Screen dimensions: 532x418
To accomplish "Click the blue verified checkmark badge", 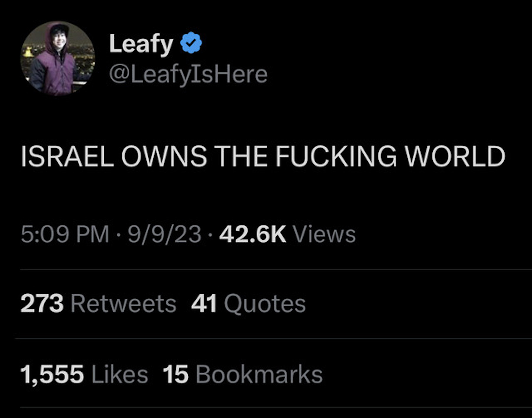I will pos(191,43).
